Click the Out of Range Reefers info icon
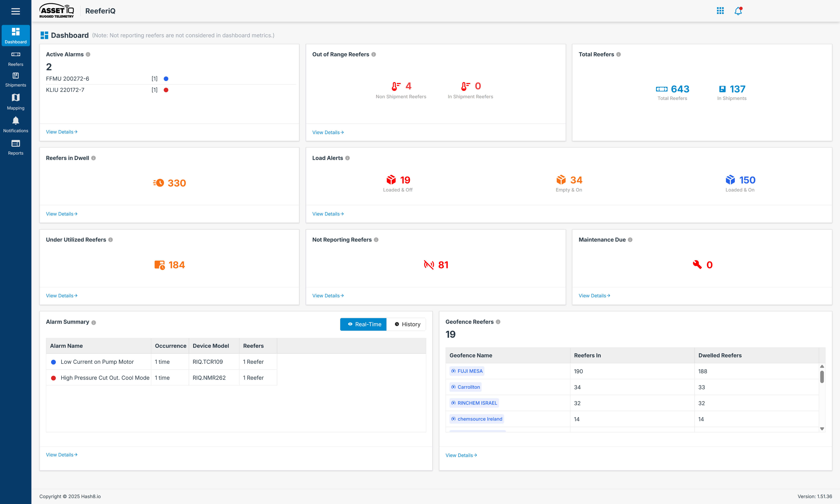Image resolution: width=840 pixels, height=504 pixels. 374,54
